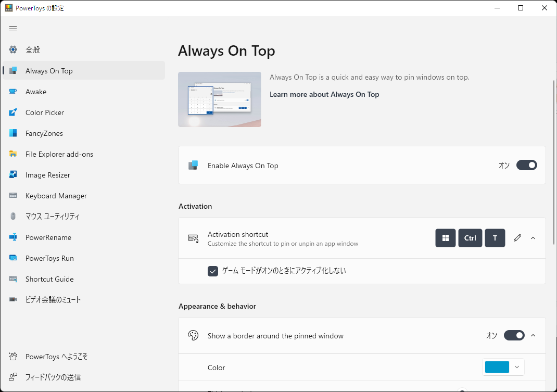The height and width of the screenshot is (392, 557).
Task: Click the vertical scrollbar of settings page
Action: tap(554, 162)
